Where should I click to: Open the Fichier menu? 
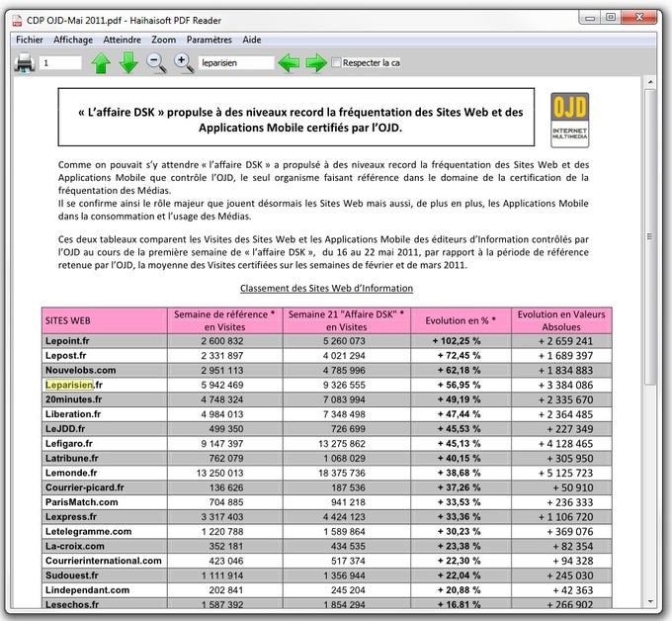tap(29, 40)
